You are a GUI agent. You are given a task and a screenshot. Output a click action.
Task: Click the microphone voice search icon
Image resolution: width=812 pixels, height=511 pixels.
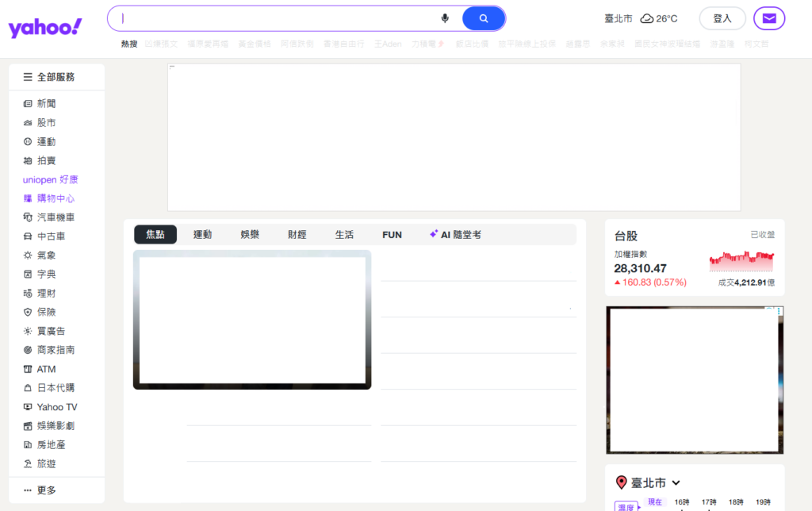[445, 18]
